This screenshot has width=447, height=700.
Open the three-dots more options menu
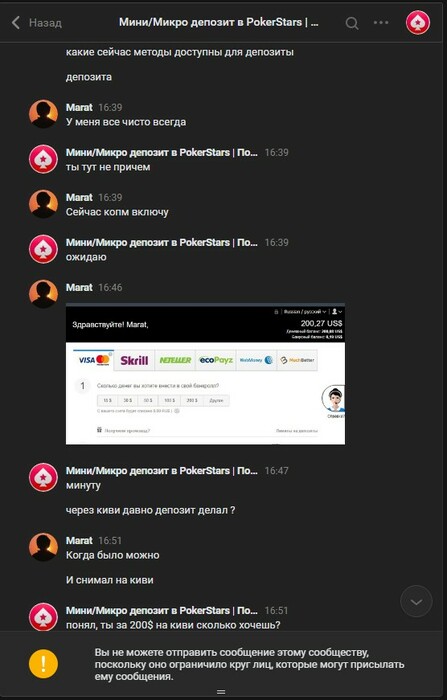[381, 22]
